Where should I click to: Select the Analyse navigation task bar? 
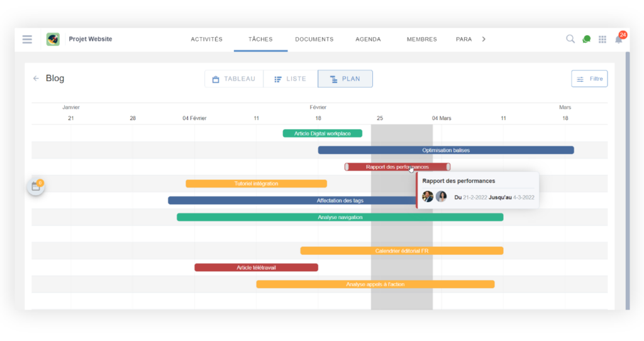(340, 217)
